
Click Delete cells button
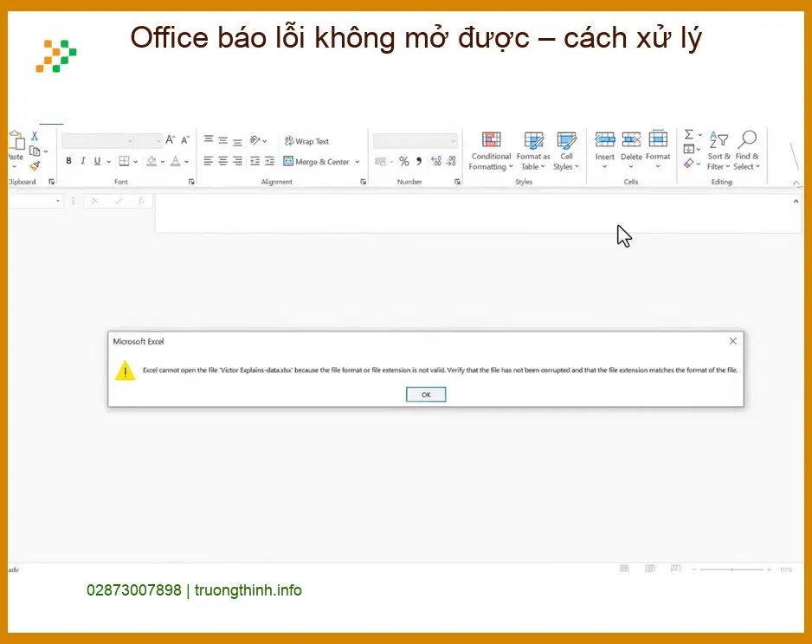(631, 150)
